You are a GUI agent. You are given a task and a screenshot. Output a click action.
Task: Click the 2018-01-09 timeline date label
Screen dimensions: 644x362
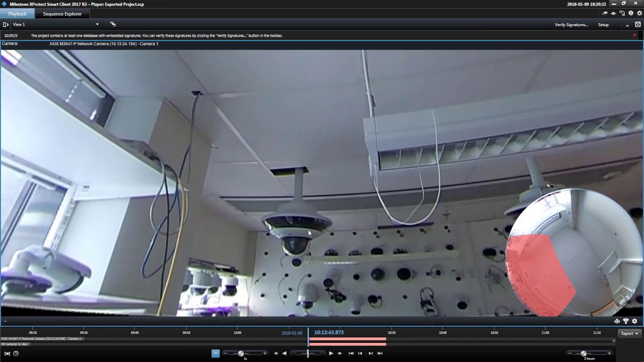pos(292,333)
